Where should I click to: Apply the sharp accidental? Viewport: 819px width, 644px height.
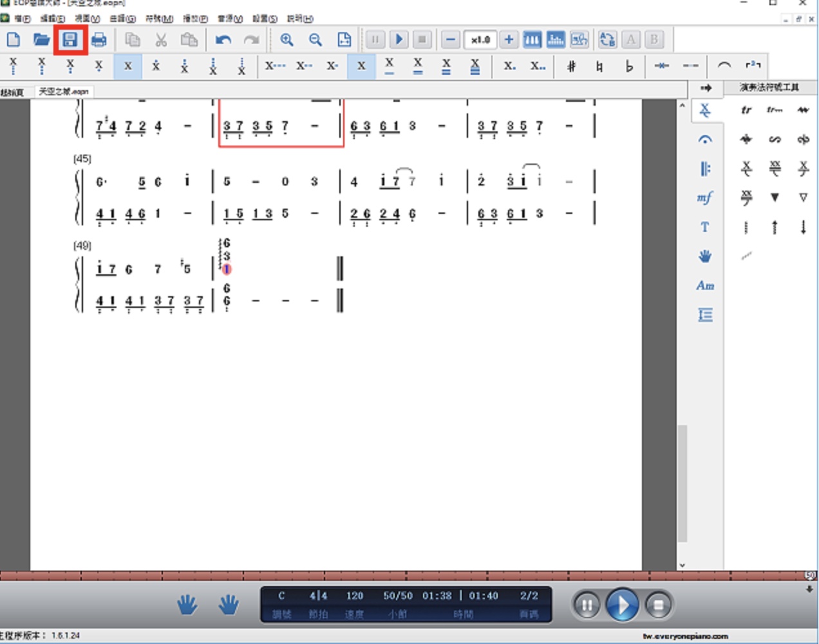pyautogui.click(x=571, y=66)
